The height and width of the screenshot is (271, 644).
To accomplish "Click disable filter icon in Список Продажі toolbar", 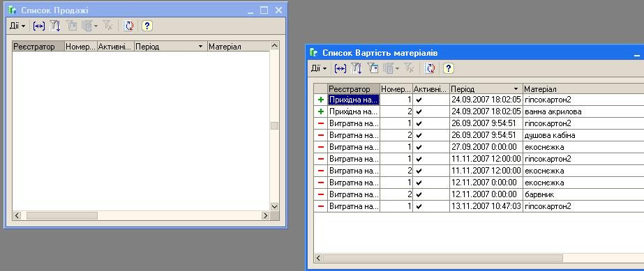I will (x=107, y=26).
